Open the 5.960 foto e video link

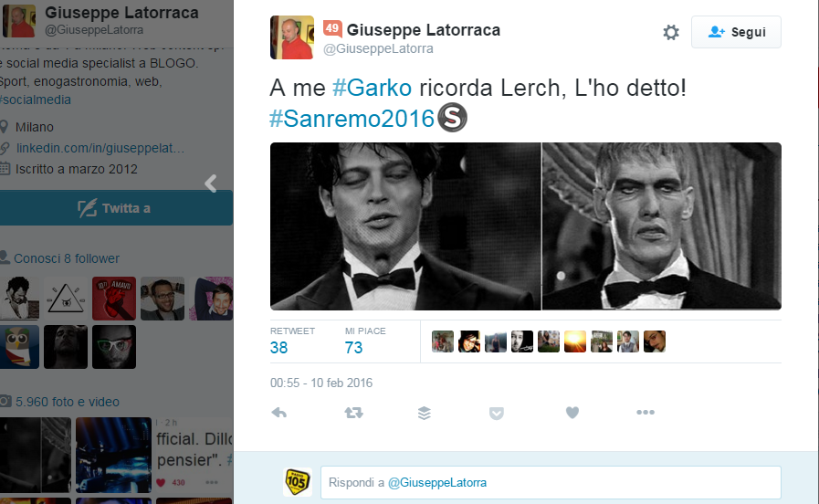68,402
